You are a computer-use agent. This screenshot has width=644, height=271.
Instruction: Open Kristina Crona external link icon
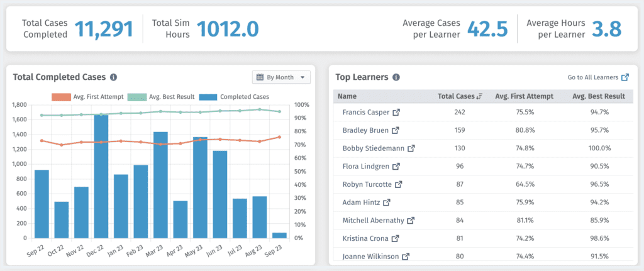click(395, 238)
